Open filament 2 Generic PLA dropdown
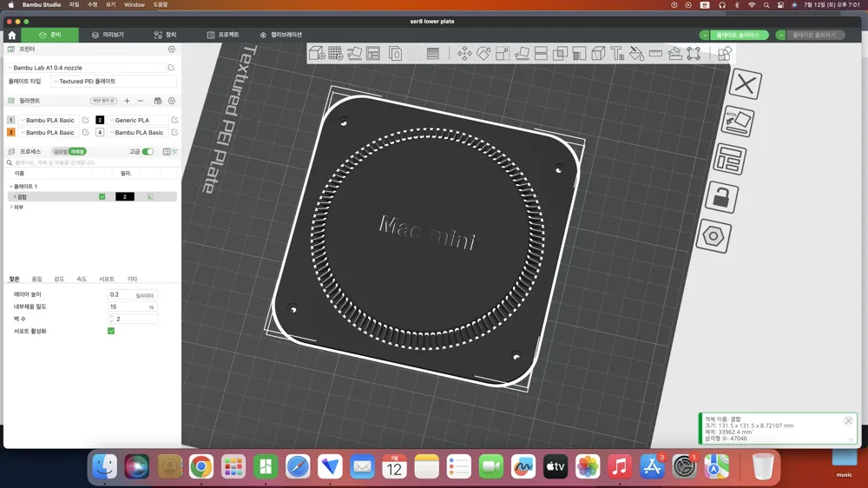868x488 pixels. (x=138, y=120)
